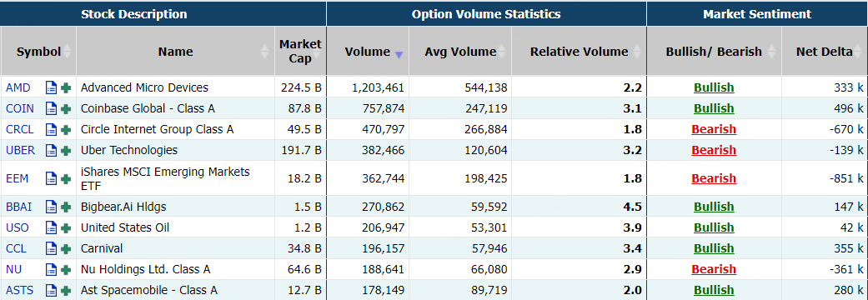Add UBER with the green plus icon
The height and width of the screenshot is (300, 868).
[x=67, y=151]
